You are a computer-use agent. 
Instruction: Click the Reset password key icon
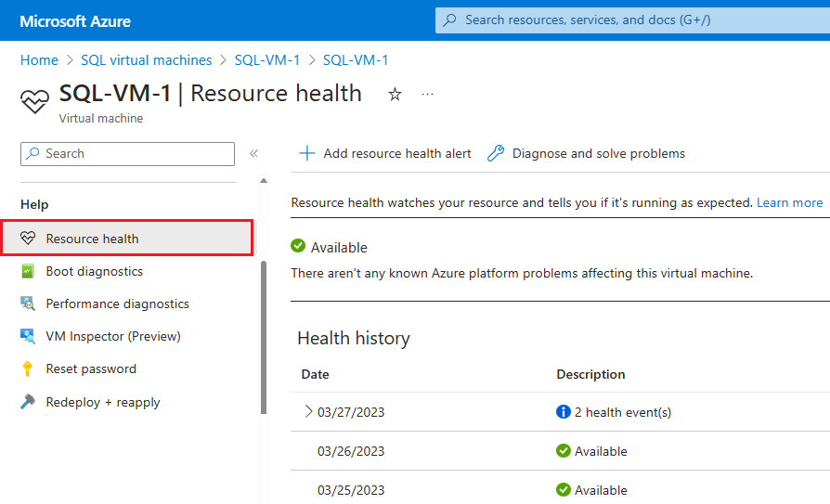(28, 369)
